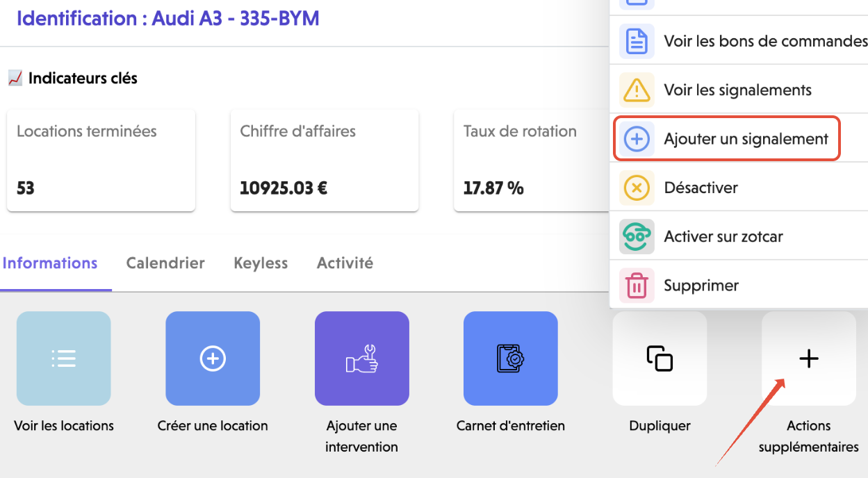Click the value 10925.03 €
Screen dimensions: 868x478
click(x=284, y=188)
